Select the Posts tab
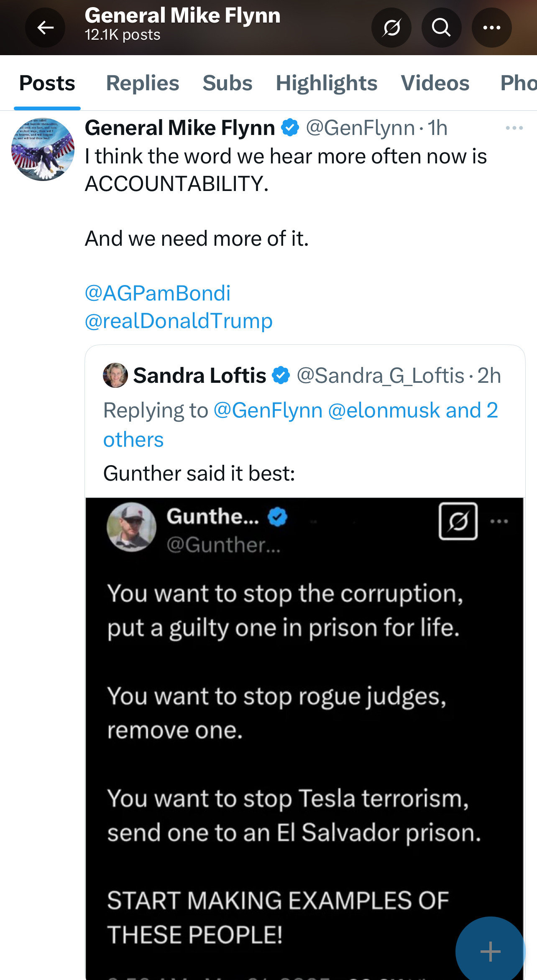 [47, 83]
